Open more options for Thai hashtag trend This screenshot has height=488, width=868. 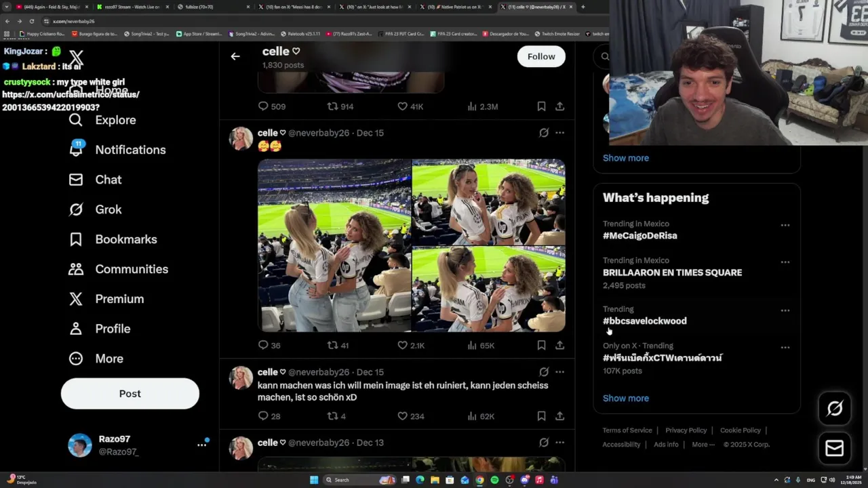[785, 347]
